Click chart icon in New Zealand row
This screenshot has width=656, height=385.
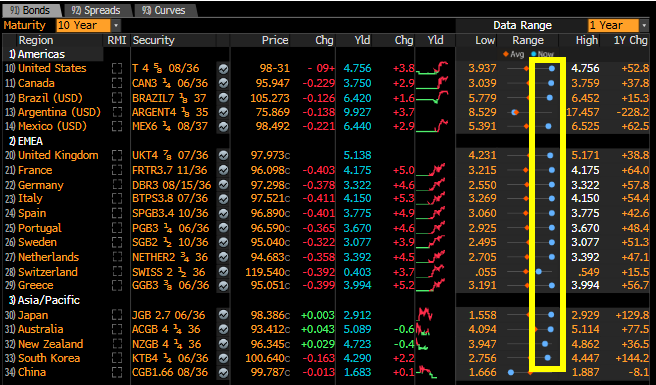click(x=223, y=344)
